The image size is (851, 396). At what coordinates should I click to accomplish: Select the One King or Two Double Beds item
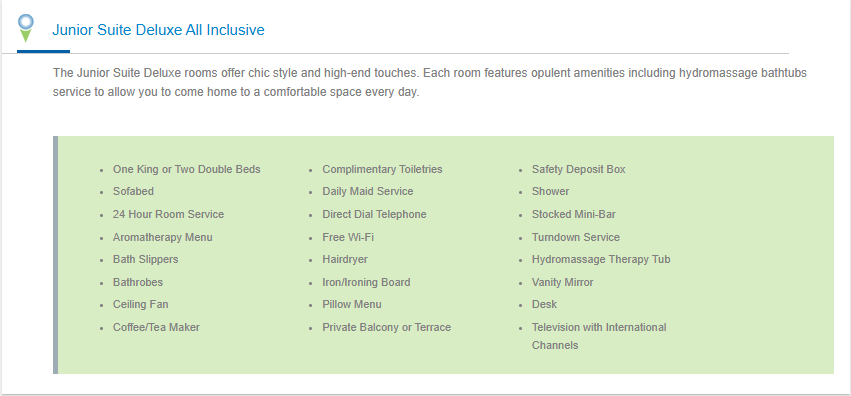[187, 169]
